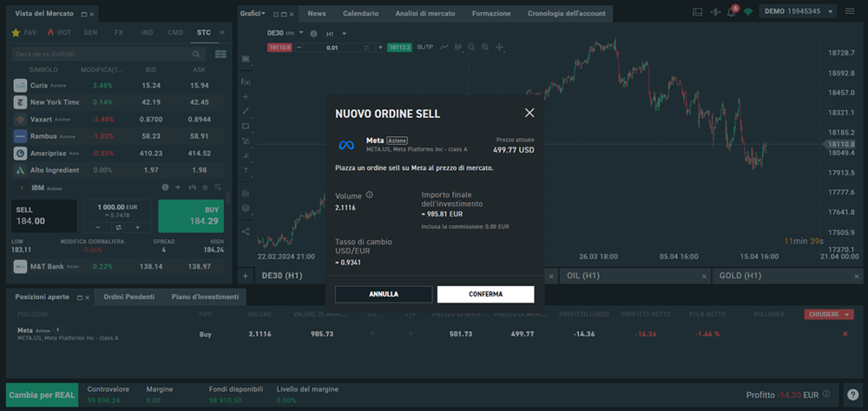Open the Ordini Pendenti tab

tap(129, 297)
